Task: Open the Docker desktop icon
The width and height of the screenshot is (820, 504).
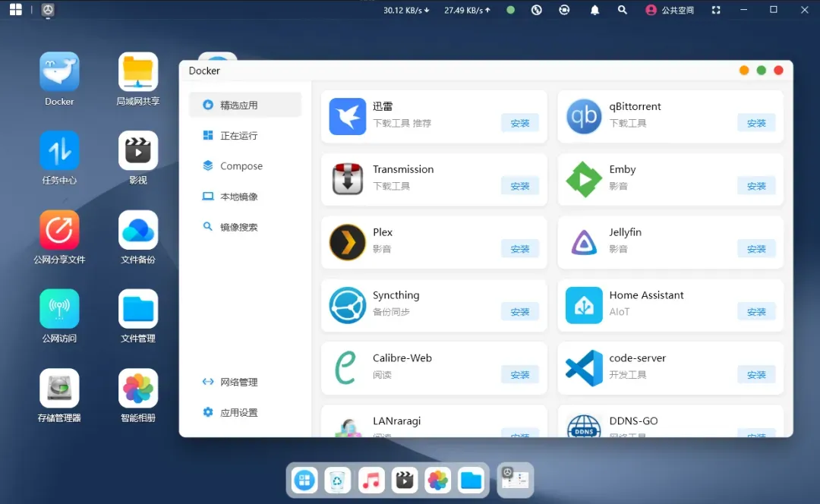Action: click(59, 73)
